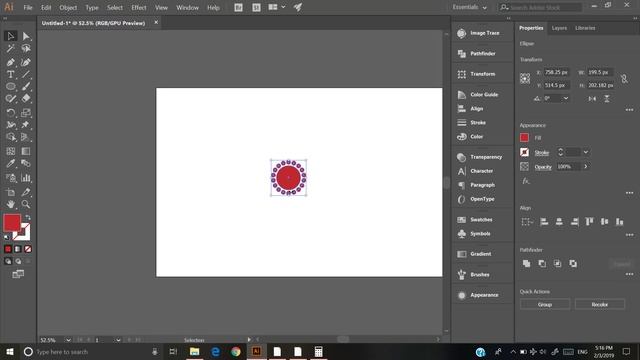Select the Symbol Sprayer tool

click(11, 178)
